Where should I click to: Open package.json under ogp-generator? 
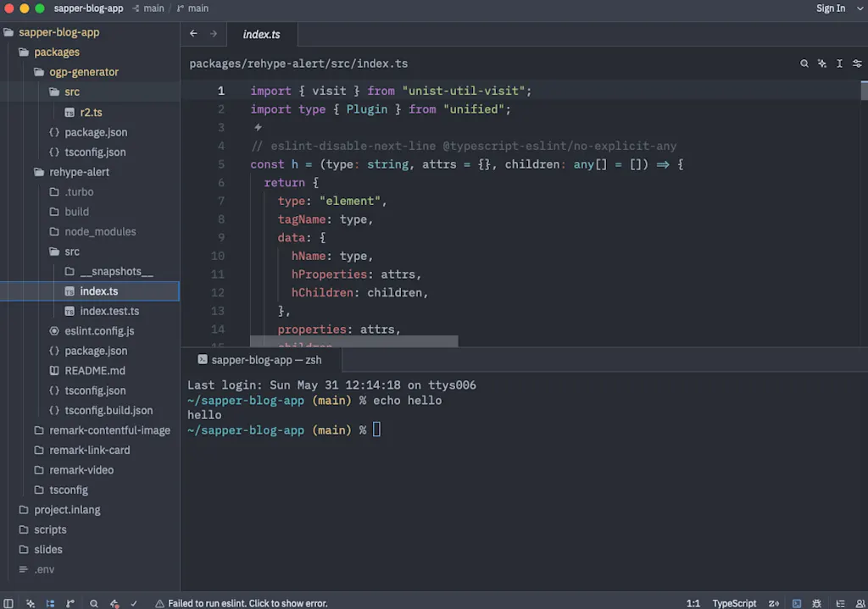90,132
